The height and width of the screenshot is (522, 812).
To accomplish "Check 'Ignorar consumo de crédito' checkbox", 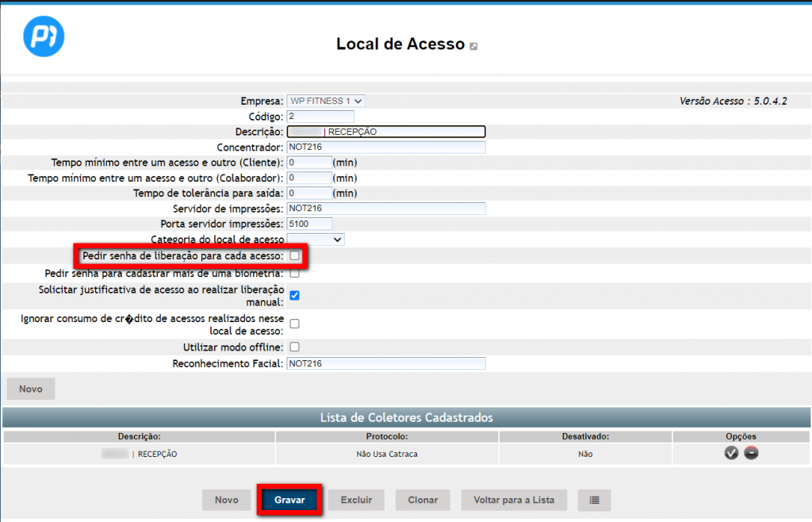I will click(294, 324).
